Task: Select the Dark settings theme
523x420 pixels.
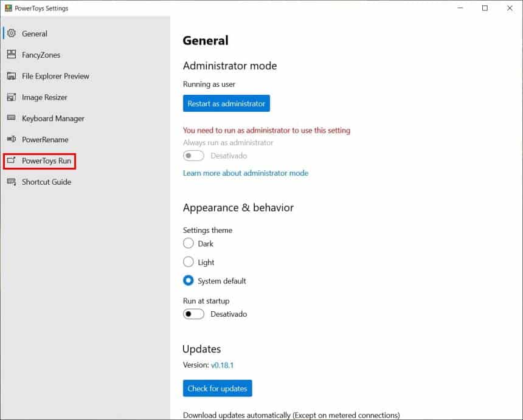Action: [188, 243]
